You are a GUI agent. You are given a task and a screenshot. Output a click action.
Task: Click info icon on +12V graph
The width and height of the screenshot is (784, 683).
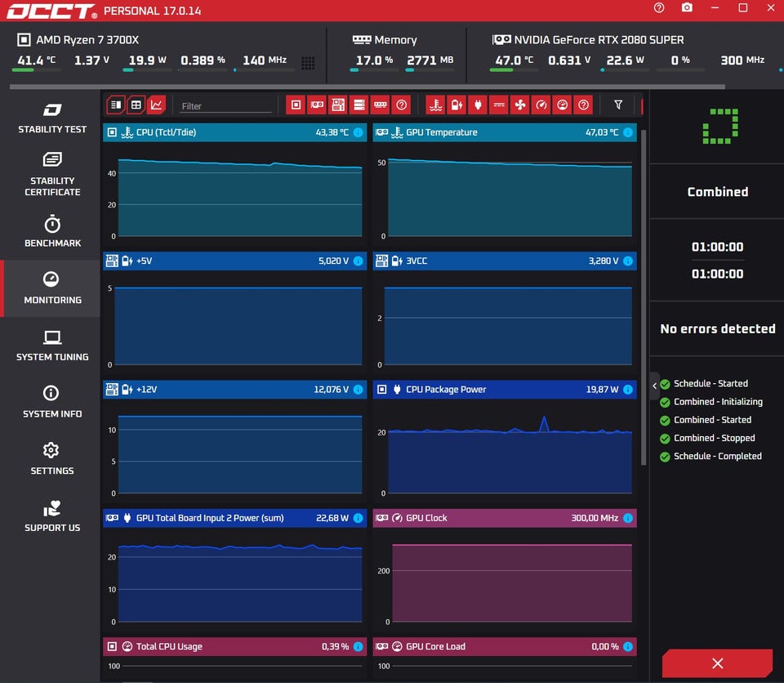(358, 390)
